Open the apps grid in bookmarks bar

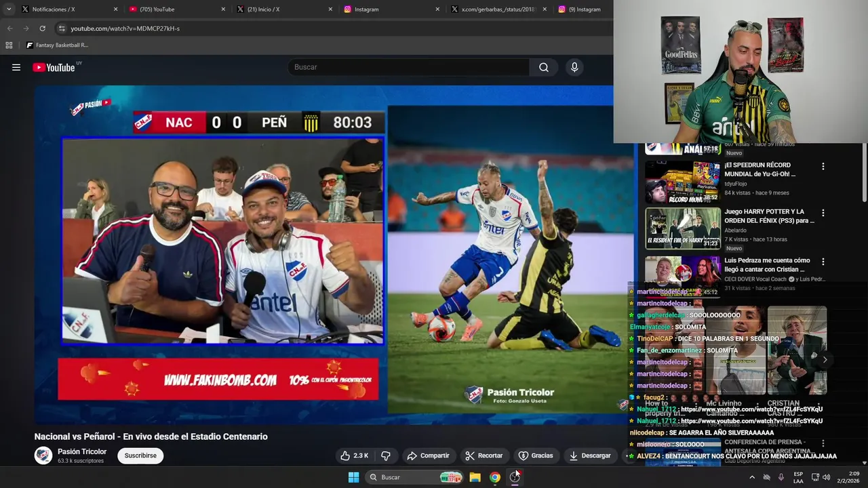click(9, 45)
